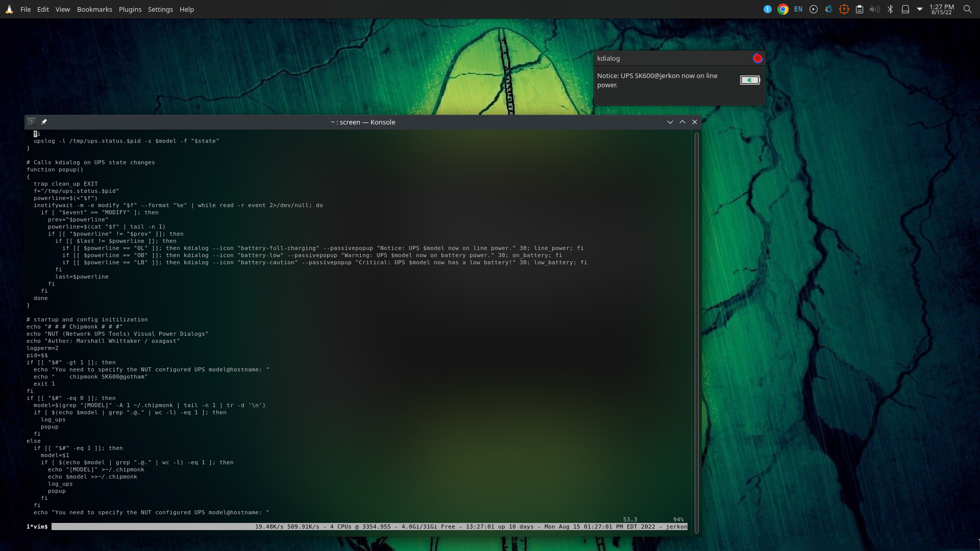Screen dimensions: 980x551
Task: Click the blue notification alert icon
Action: click(768, 9)
